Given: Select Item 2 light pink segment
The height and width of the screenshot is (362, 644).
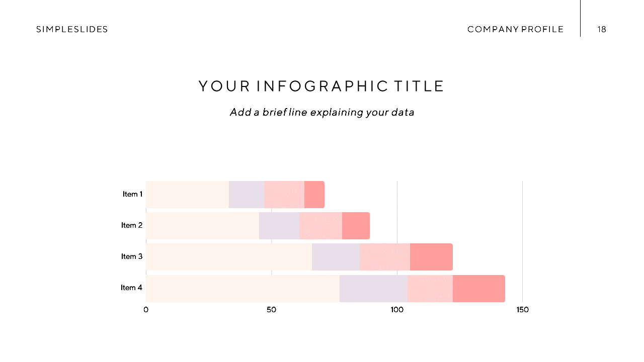Looking at the screenshot, I should [320, 226].
